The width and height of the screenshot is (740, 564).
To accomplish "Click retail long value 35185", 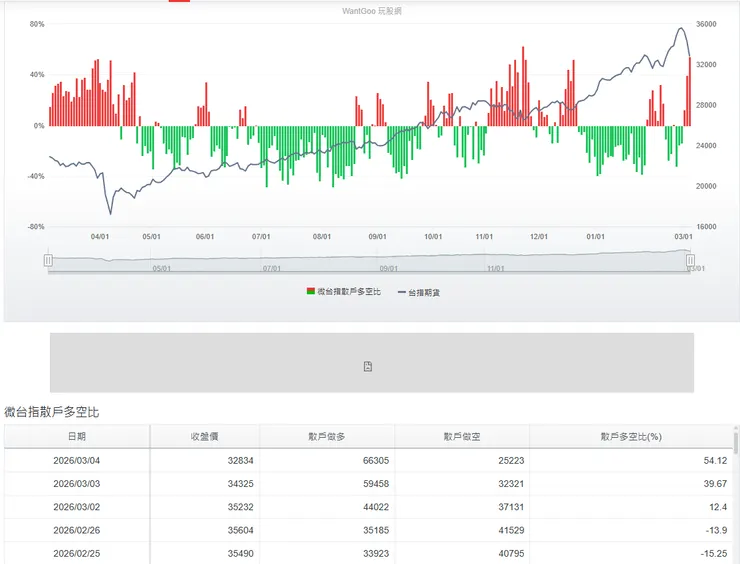I will (376, 530).
